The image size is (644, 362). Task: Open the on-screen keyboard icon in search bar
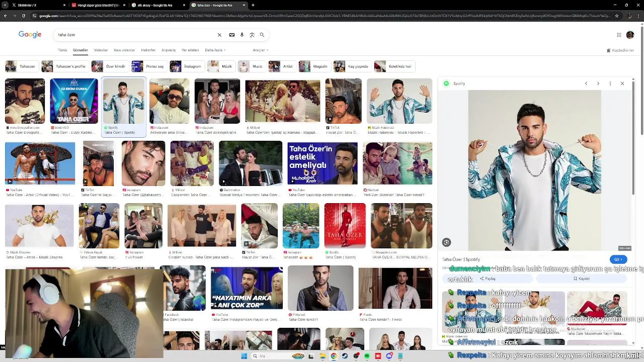click(x=232, y=35)
